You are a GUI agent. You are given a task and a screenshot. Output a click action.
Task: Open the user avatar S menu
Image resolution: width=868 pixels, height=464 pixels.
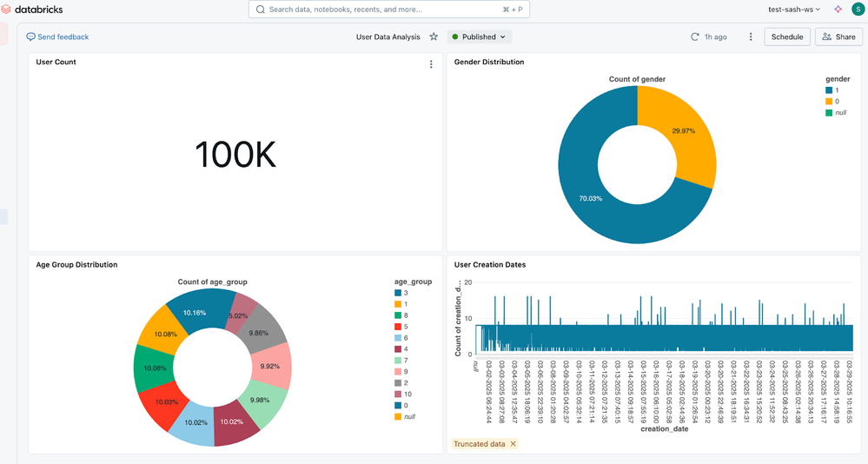coord(858,10)
